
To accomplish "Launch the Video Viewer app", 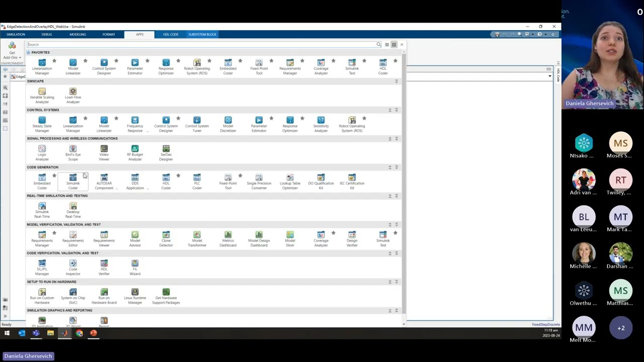I will click(104, 153).
